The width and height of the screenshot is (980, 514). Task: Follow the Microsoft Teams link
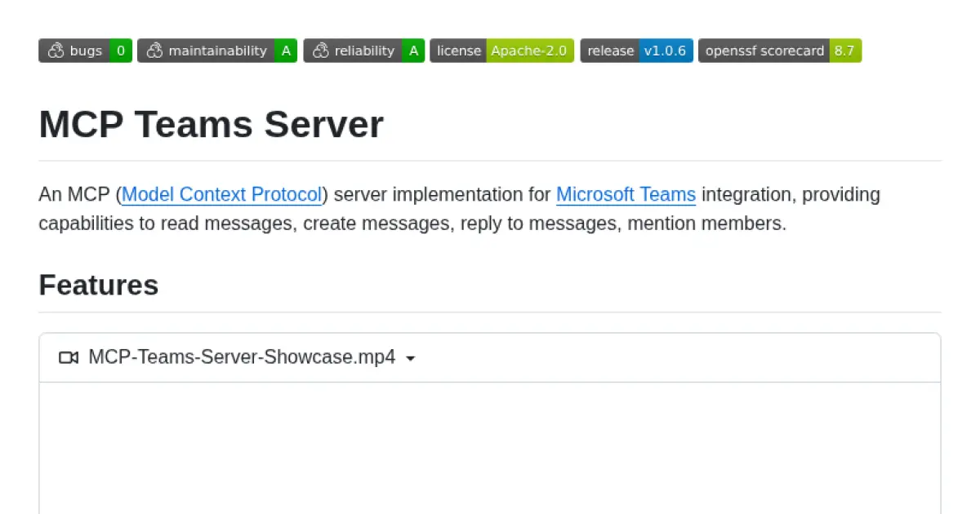pos(626,194)
